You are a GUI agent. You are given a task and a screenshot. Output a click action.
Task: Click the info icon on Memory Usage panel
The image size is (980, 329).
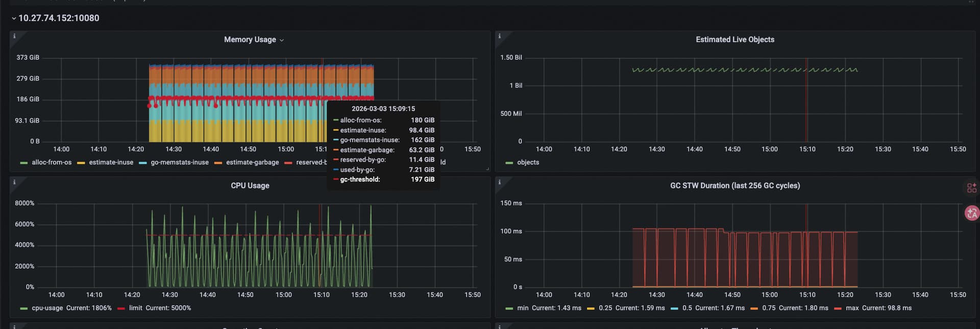14,36
